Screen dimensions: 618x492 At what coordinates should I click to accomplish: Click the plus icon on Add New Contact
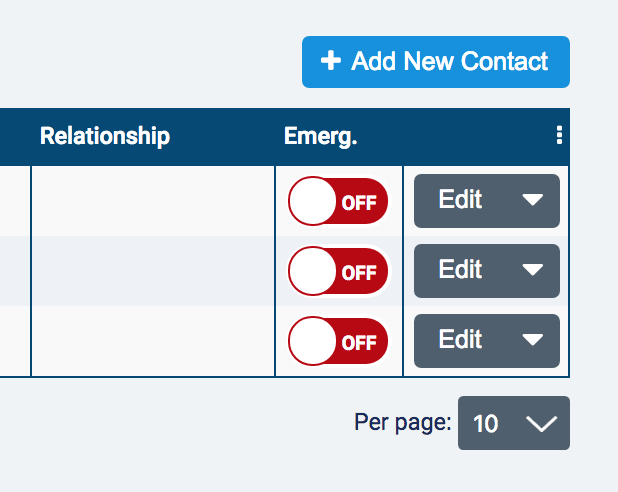coord(331,62)
